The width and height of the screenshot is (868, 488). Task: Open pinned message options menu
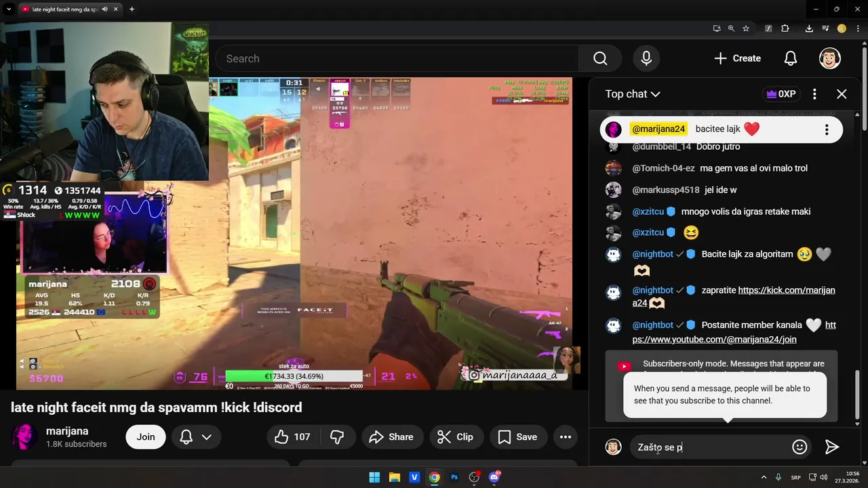coord(827,129)
